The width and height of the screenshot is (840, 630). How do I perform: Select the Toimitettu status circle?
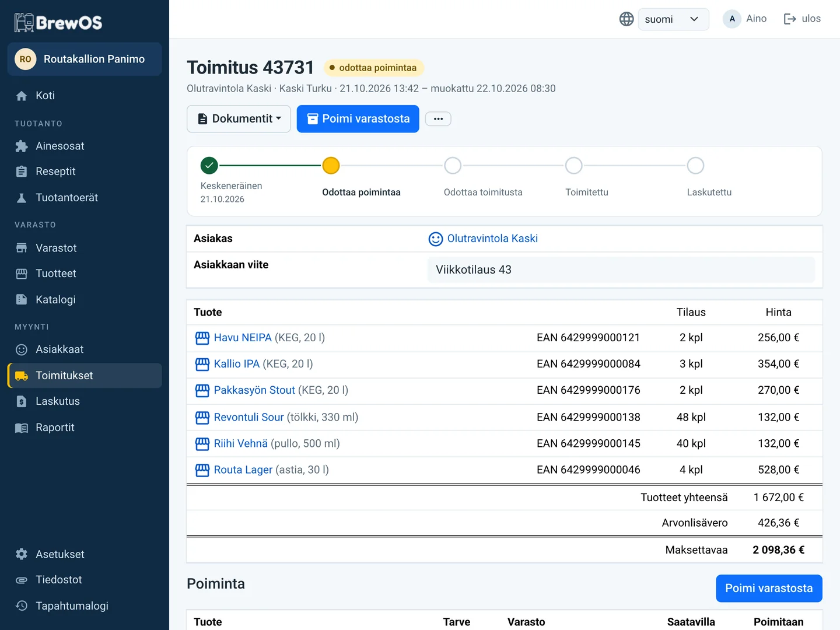coord(574,166)
